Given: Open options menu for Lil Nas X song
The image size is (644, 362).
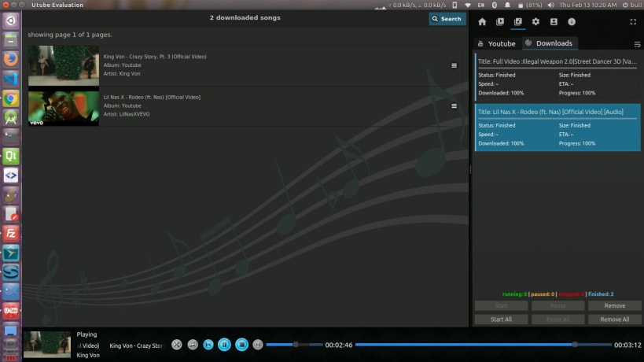Looking at the screenshot, I should point(454,106).
